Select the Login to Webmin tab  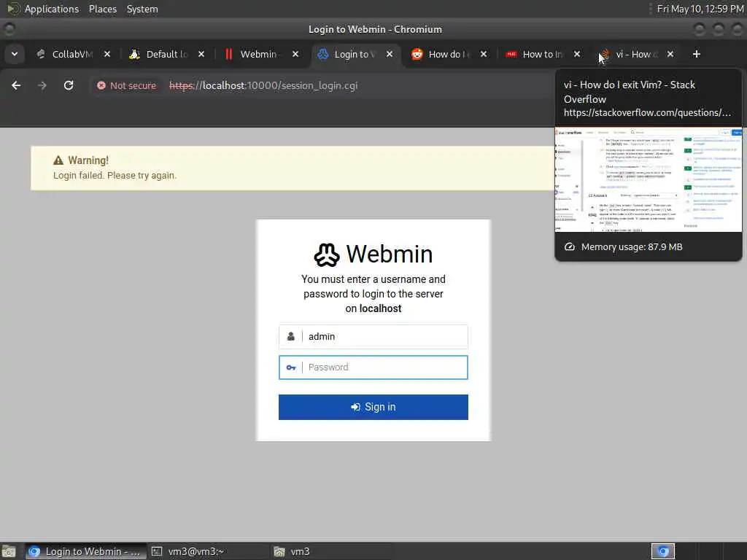click(x=355, y=54)
